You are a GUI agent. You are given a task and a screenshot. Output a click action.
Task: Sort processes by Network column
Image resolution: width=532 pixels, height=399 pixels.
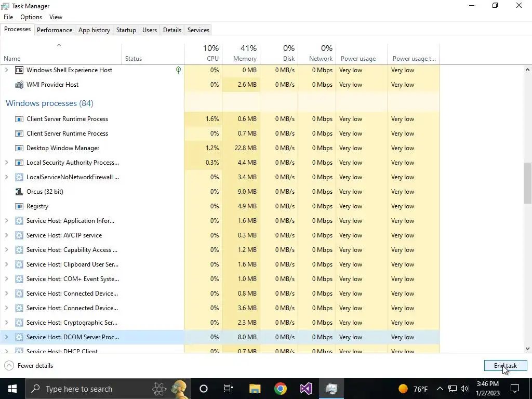317,54
